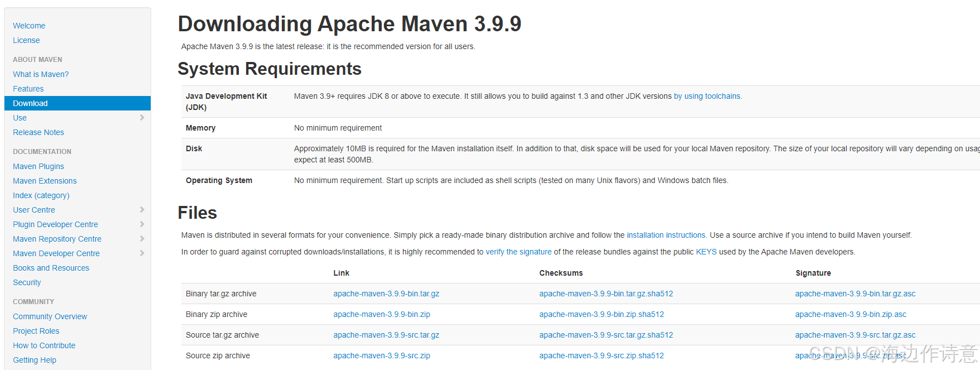This screenshot has height=370, width=980.
Task: Open Index (category) link
Action: click(41, 195)
